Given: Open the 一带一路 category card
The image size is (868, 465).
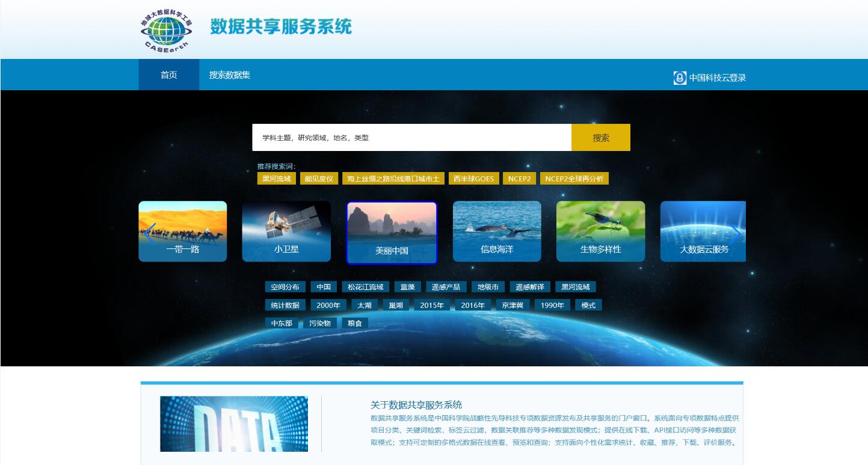Looking at the screenshot, I should click(x=183, y=232).
